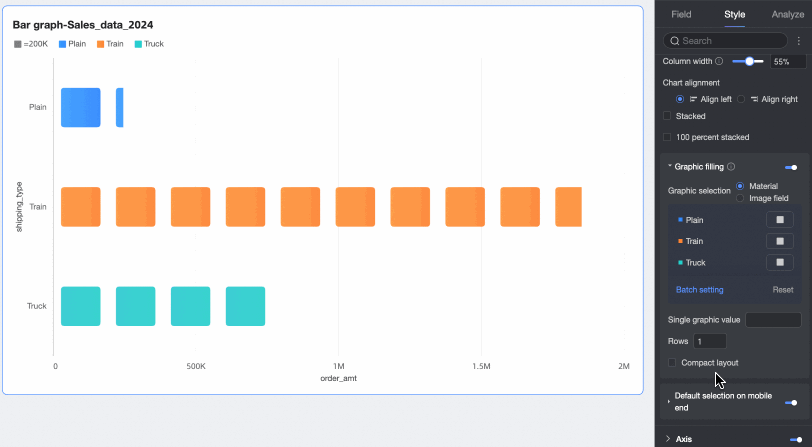Click the Batch setting link

click(700, 290)
